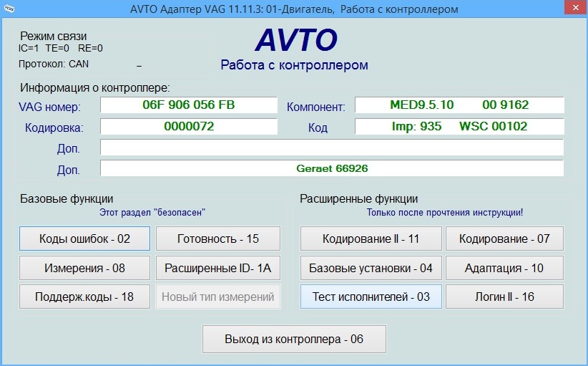The width and height of the screenshot is (588, 366).
Task: Open Кодирование II - 11
Action: (371, 239)
